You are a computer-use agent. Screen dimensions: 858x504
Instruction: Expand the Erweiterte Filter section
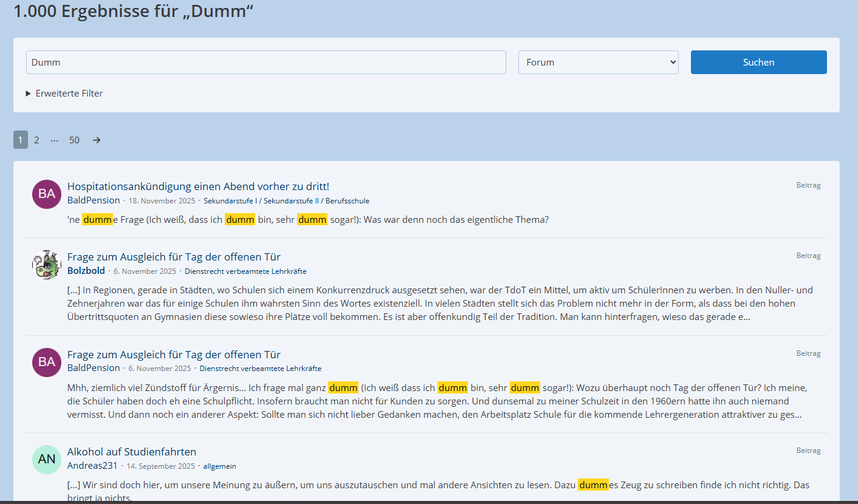pos(64,94)
